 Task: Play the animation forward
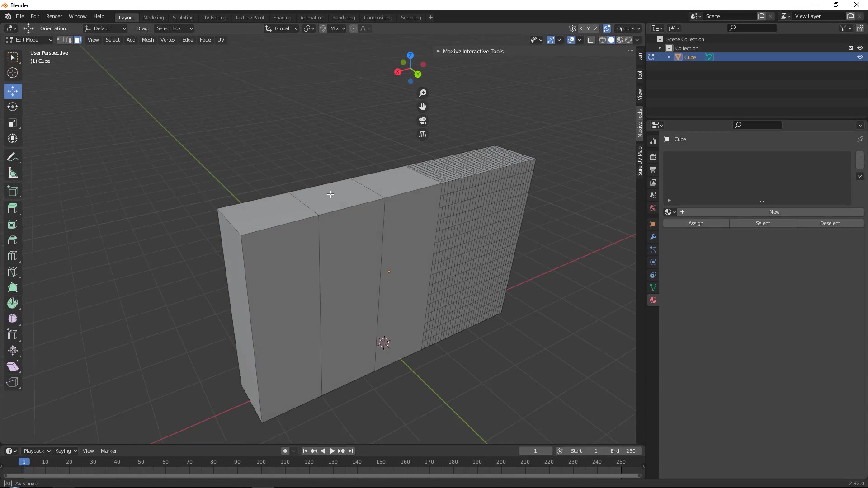(x=332, y=451)
